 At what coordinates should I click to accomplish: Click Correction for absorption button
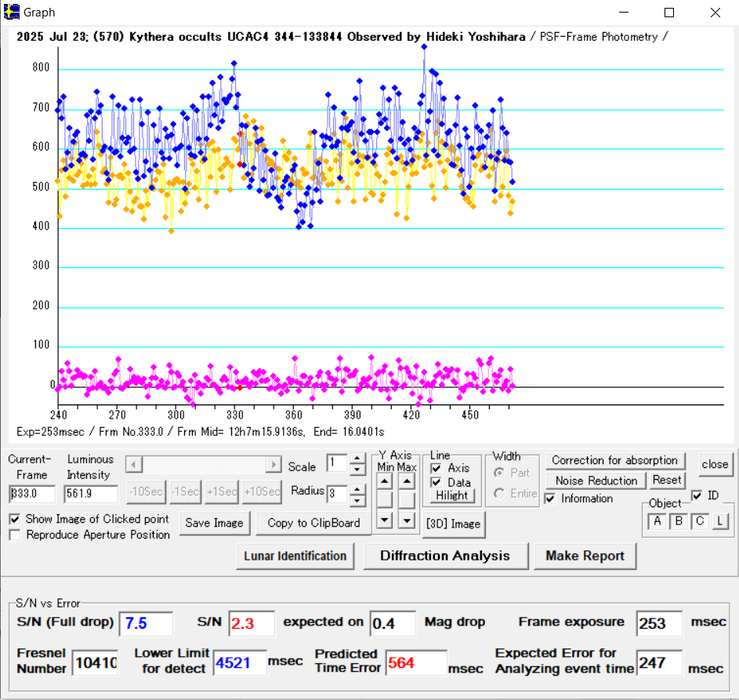tap(614, 460)
